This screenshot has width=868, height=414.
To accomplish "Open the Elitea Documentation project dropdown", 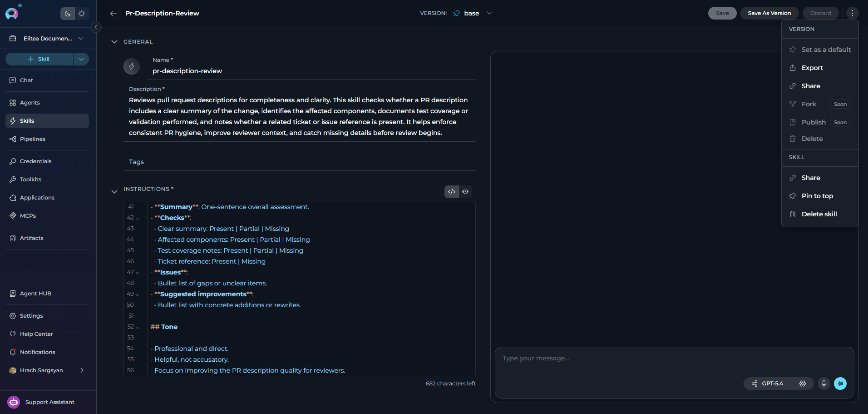I will pos(47,39).
